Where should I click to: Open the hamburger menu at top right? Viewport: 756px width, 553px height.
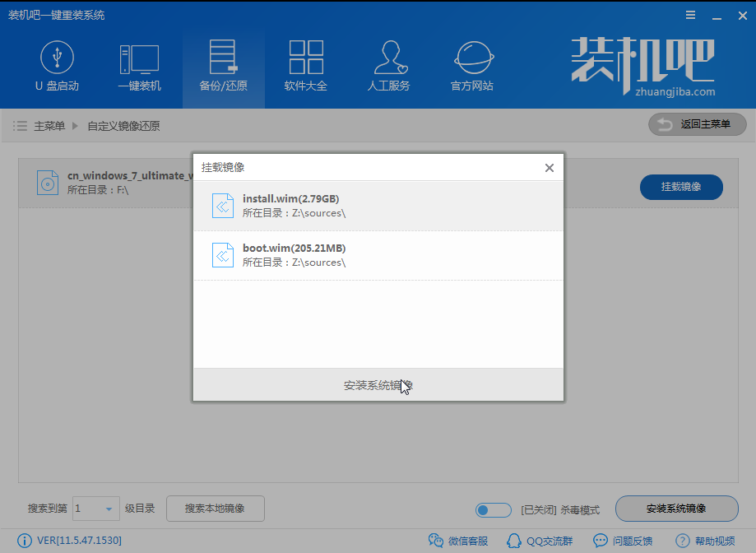tap(689, 14)
